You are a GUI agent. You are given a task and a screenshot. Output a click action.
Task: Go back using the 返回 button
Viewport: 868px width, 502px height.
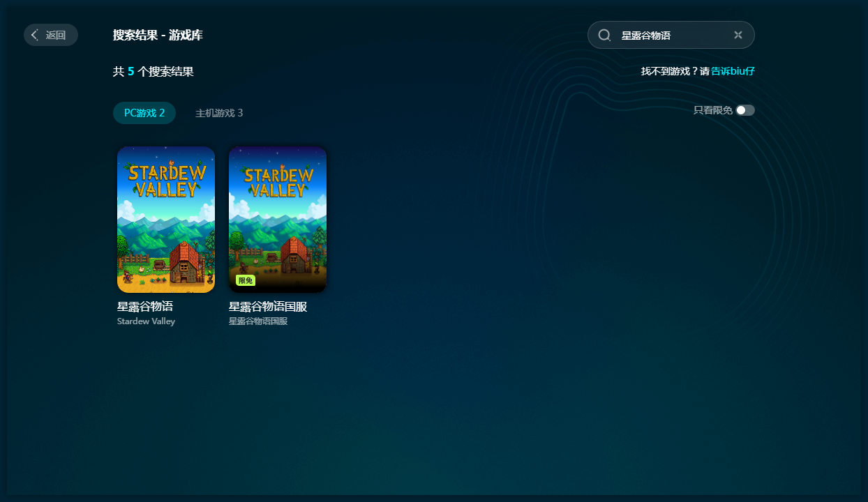tap(51, 35)
